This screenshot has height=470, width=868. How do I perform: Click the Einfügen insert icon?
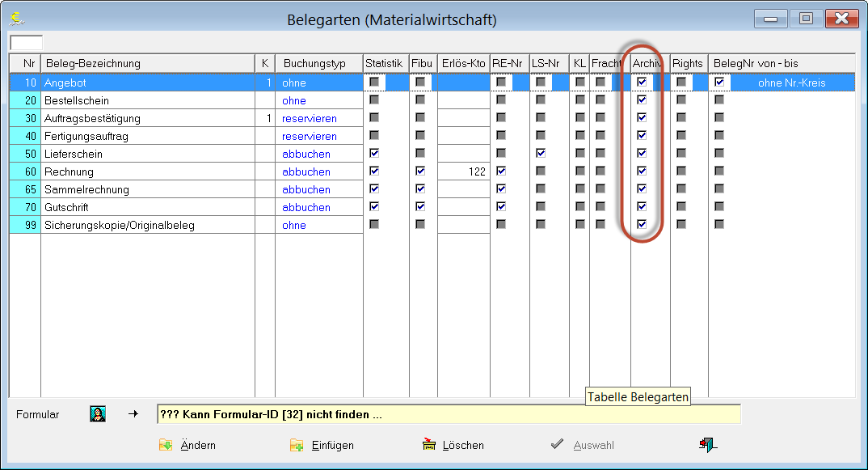point(294,444)
